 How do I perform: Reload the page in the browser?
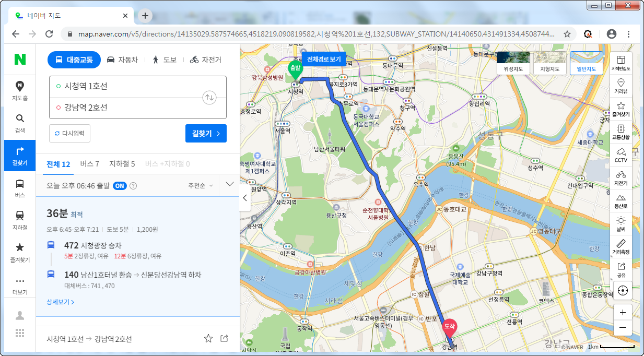pos(49,34)
